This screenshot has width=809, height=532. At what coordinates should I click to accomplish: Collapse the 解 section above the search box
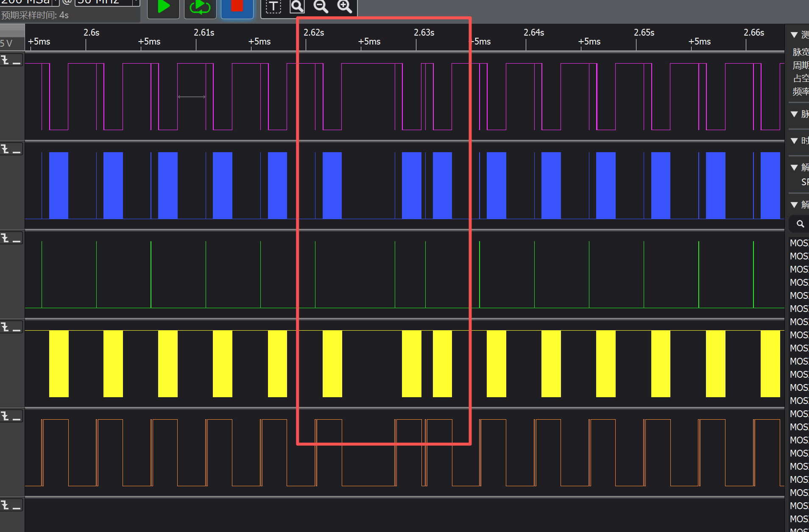pyautogui.click(x=794, y=205)
